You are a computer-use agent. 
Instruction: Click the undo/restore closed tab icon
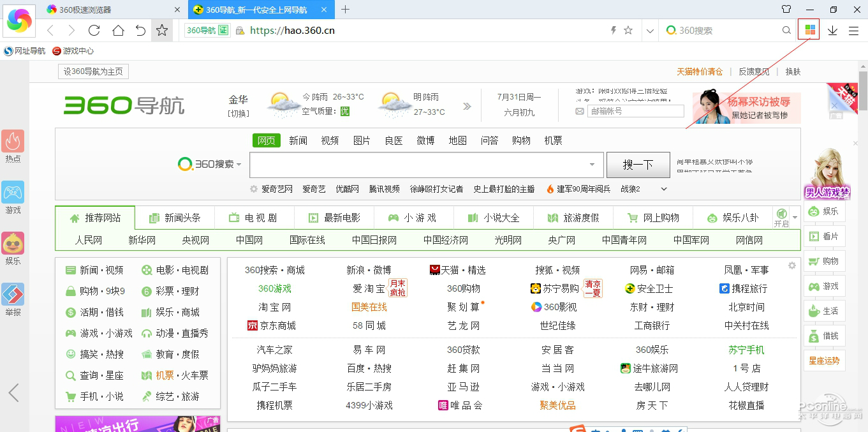140,31
